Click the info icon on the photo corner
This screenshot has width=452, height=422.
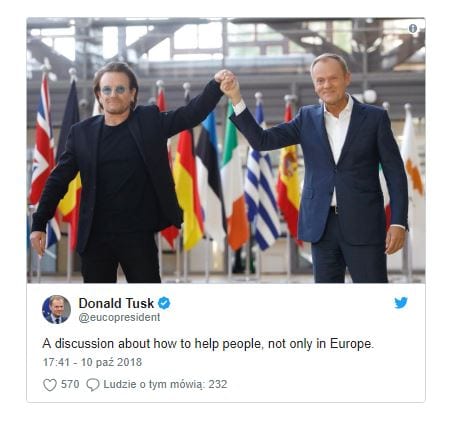pos(413,29)
